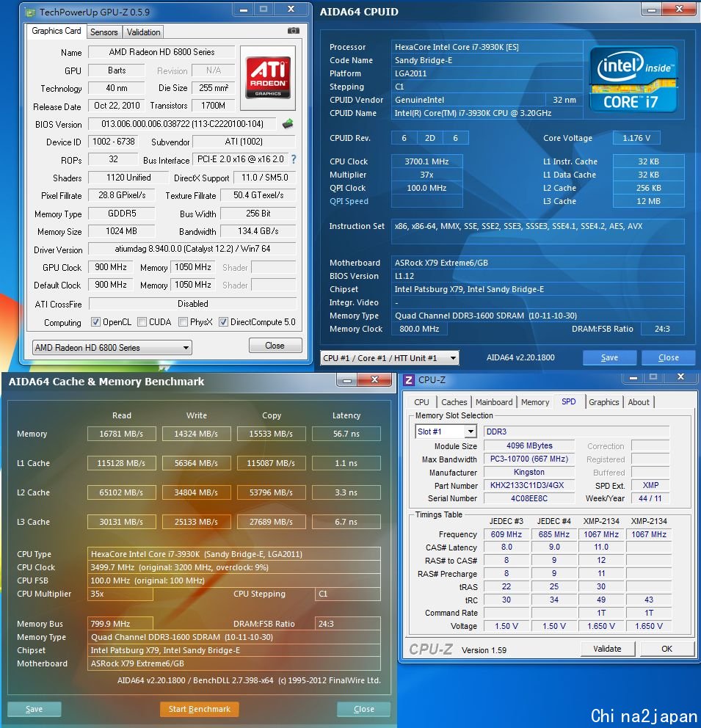Click the Close button in GPU-Z
The image size is (701, 728).
pos(275,346)
